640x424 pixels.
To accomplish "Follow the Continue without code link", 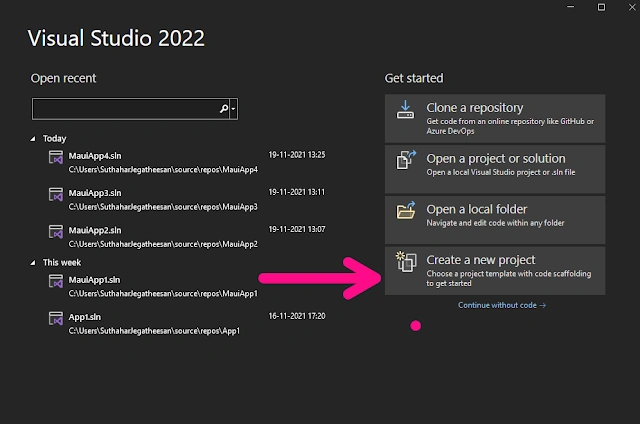I will [502, 305].
